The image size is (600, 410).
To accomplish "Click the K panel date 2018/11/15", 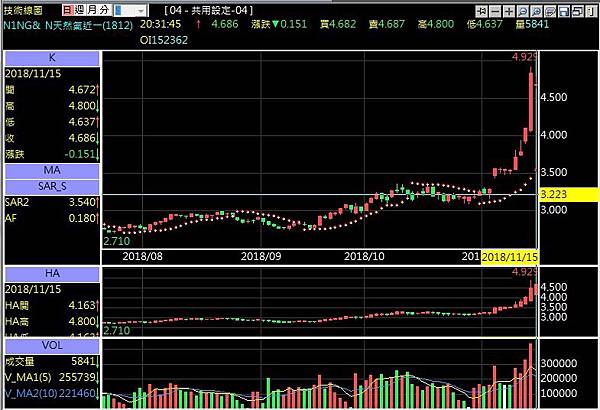I will point(33,74).
